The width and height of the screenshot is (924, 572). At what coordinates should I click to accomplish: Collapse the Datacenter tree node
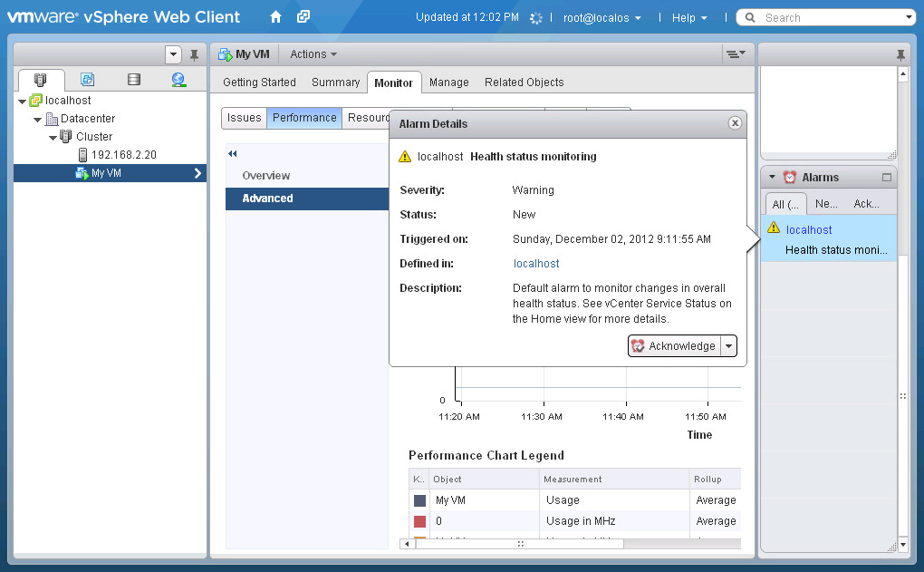(38, 120)
